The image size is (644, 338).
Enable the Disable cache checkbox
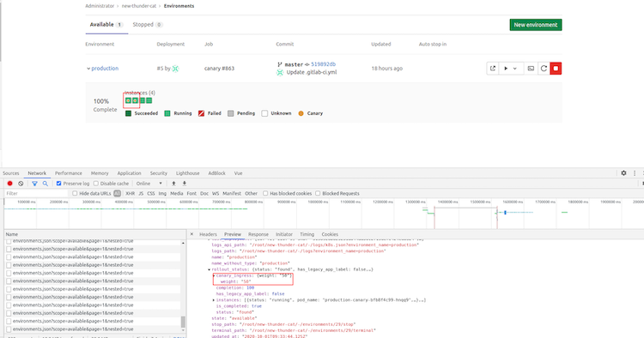(95, 184)
